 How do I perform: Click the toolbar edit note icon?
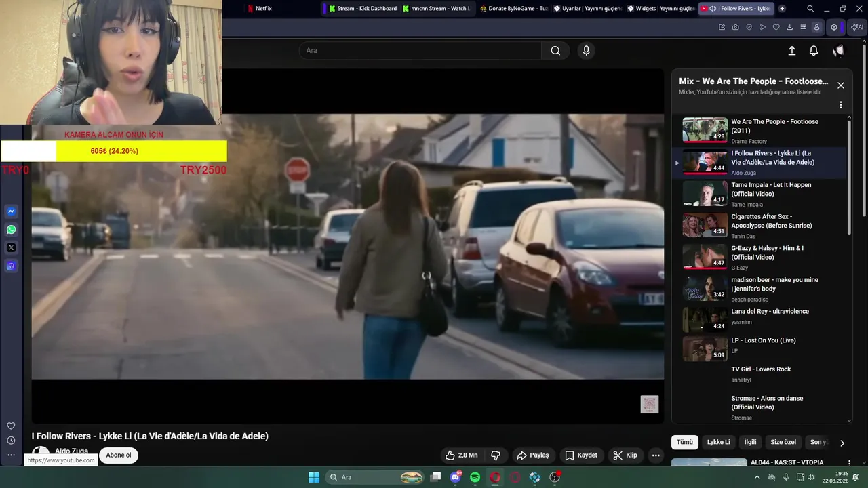pos(722,27)
